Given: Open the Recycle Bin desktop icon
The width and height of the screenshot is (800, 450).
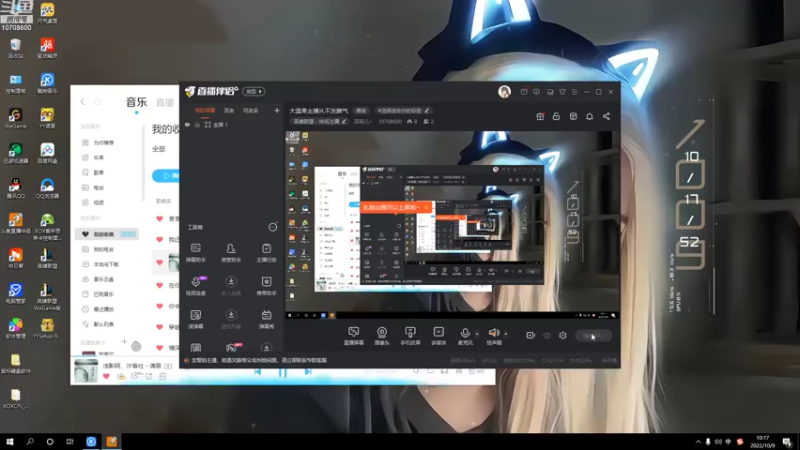Looking at the screenshot, I should [16, 48].
